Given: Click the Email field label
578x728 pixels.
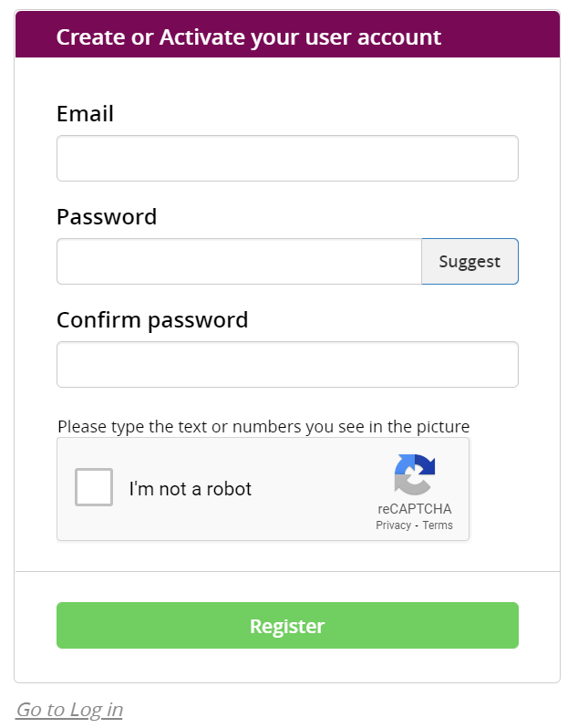Looking at the screenshot, I should pos(85,114).
